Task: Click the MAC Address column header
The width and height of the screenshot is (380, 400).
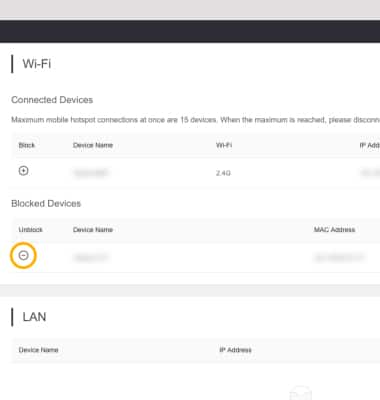Action: tap(334, 230)
